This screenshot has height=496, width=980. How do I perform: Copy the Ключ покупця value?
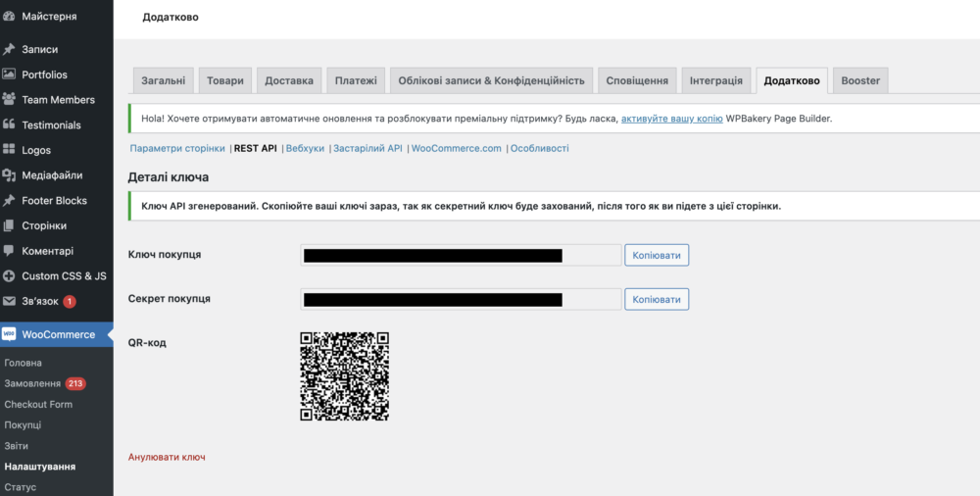(x=657, y=255)
